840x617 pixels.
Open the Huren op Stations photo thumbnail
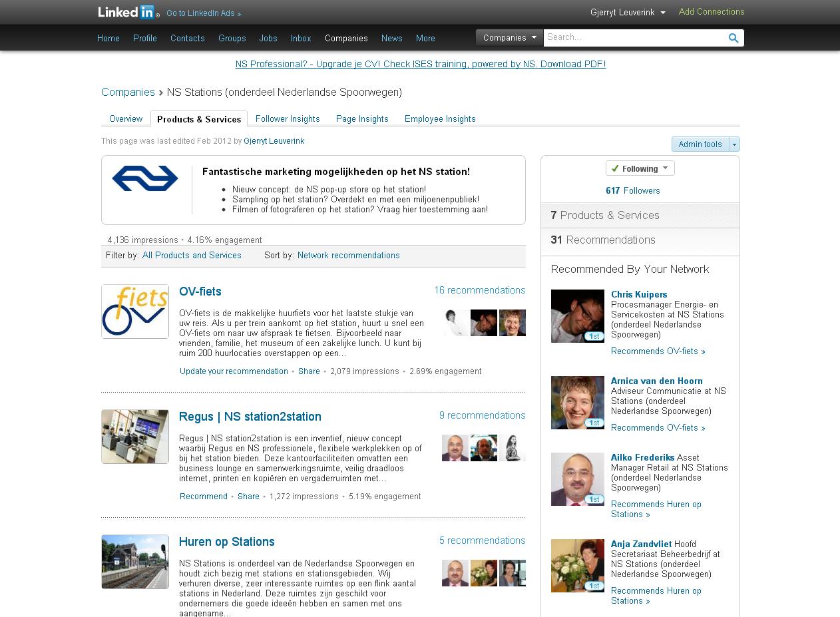[135, 562]
